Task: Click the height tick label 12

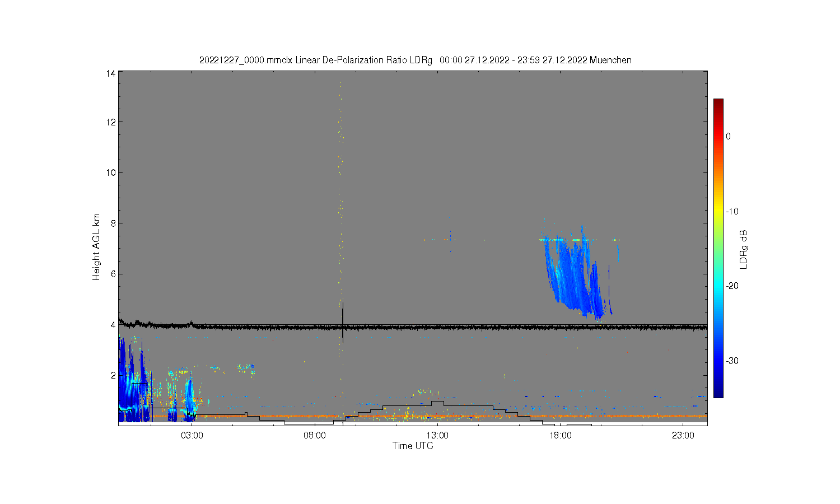Action: (x=111, y=122)
